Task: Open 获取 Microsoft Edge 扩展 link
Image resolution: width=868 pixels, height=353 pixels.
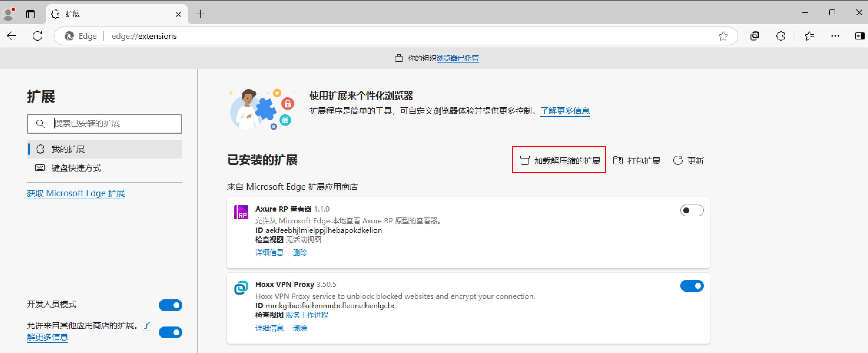Action: (76, 193)
